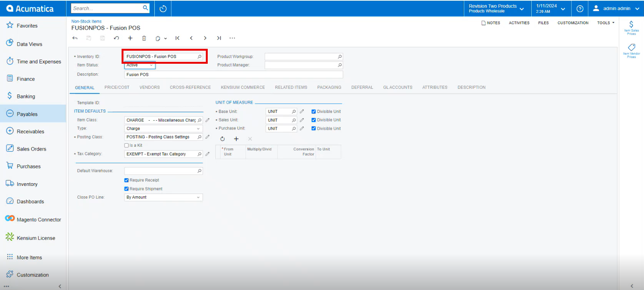
Task: Open the Default Warehouse lookup magnifier
Action: (199, 171)
